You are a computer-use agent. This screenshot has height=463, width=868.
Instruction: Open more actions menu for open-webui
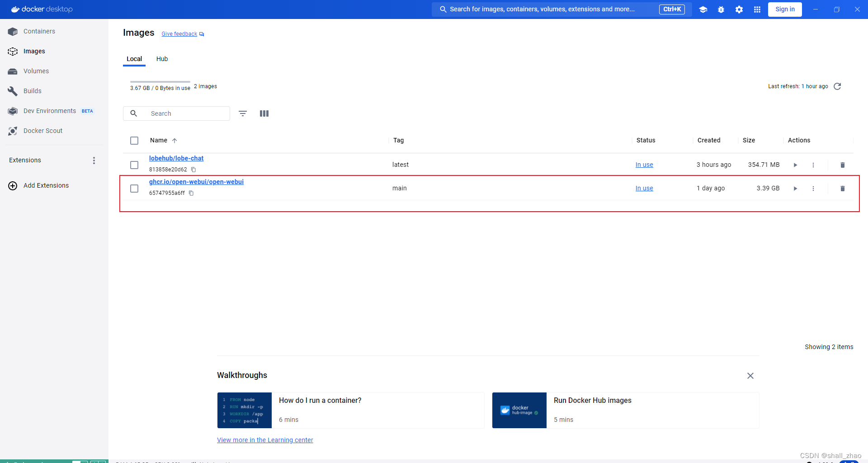[813, 189]
